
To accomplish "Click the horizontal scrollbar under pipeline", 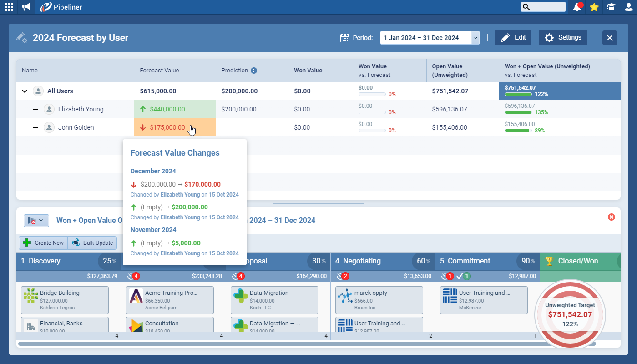I will coord(305,344).
